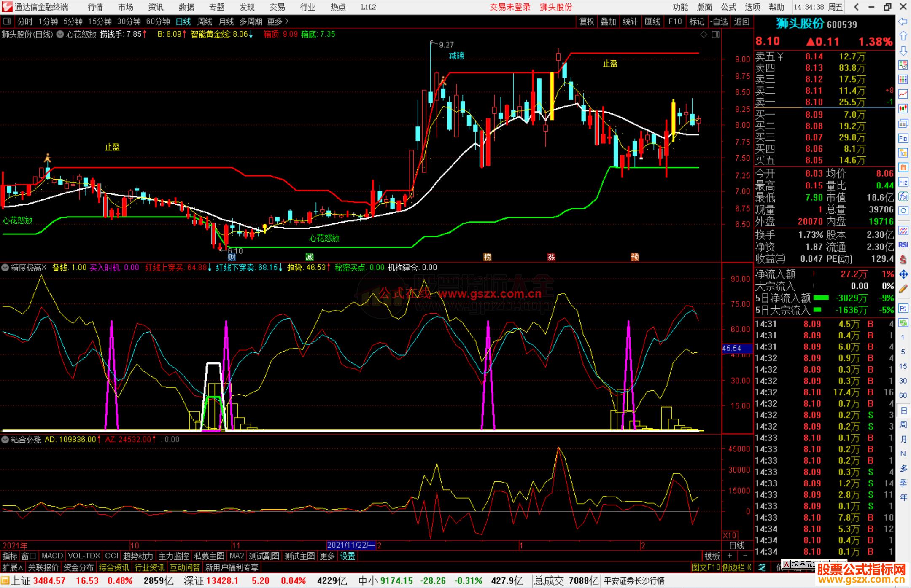The height and width of the screenshot is (588, 911).
Task: Select the blue four-way move arrows icon
Action: coord(903,274)
